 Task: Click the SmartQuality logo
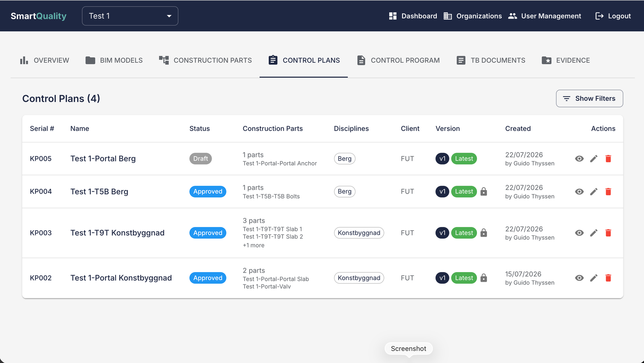click(39, 16)
